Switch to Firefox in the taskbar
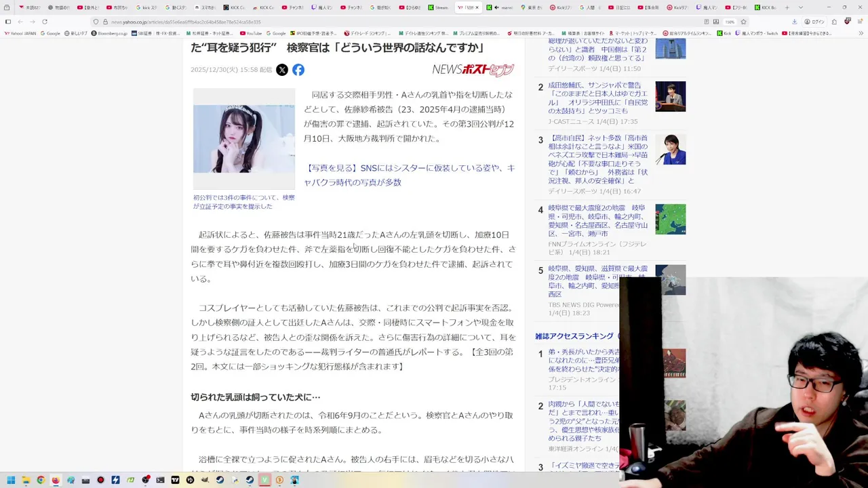The image size is (868, 488). [x=56, y=480]
